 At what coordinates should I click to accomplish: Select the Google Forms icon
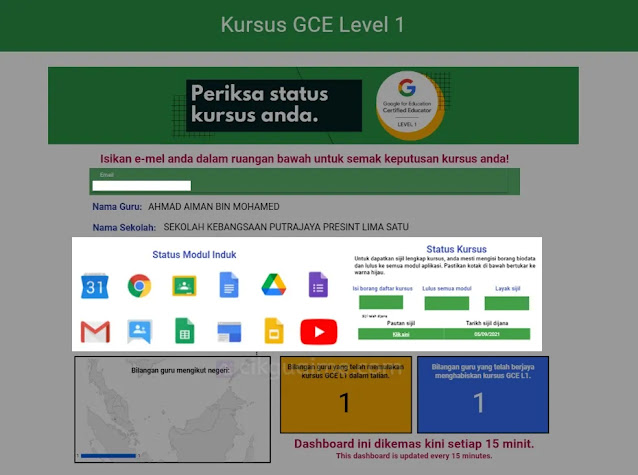318,286
